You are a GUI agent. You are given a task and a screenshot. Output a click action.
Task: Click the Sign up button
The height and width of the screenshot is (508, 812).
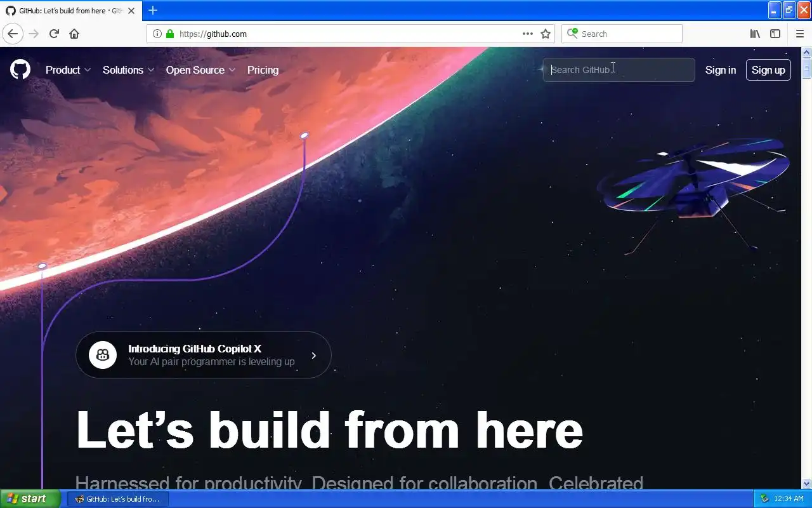pyautogui.click(x=768, y=70)
